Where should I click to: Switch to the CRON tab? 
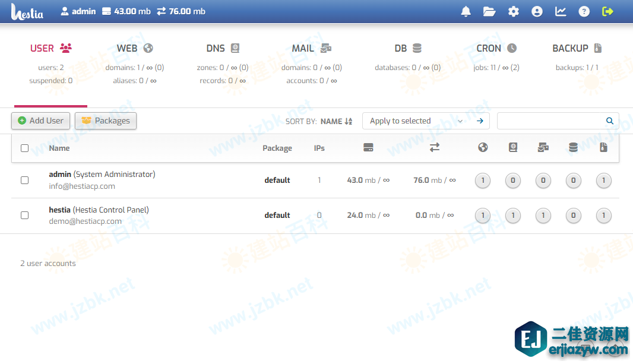pos(496,49)
